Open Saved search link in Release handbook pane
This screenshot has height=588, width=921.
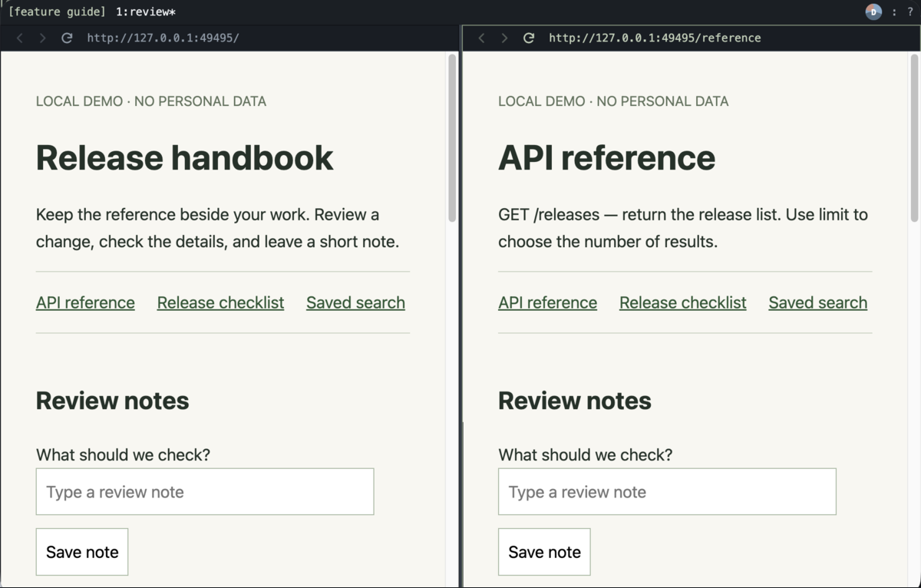(x=355, y=302)
